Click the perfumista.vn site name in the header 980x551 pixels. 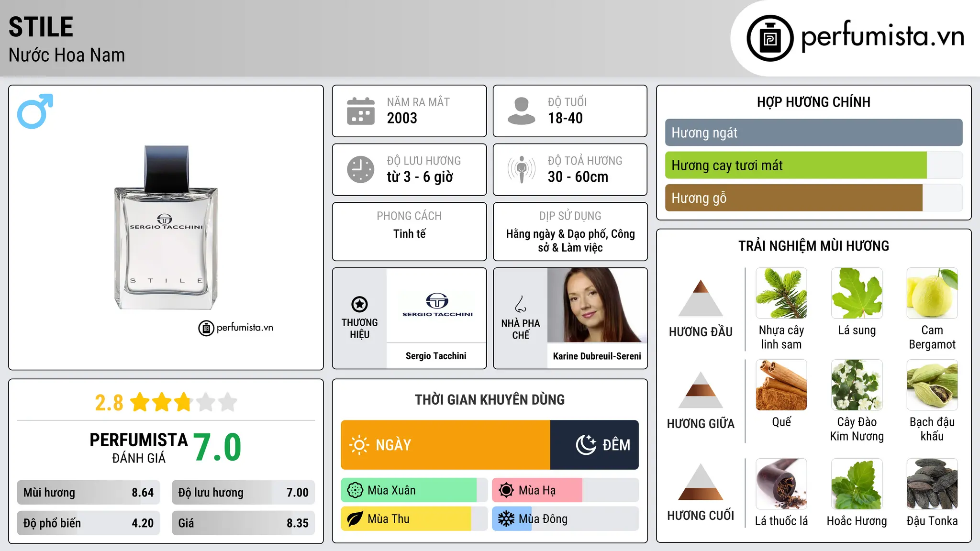pyautogui.click(x=883, y=36)
